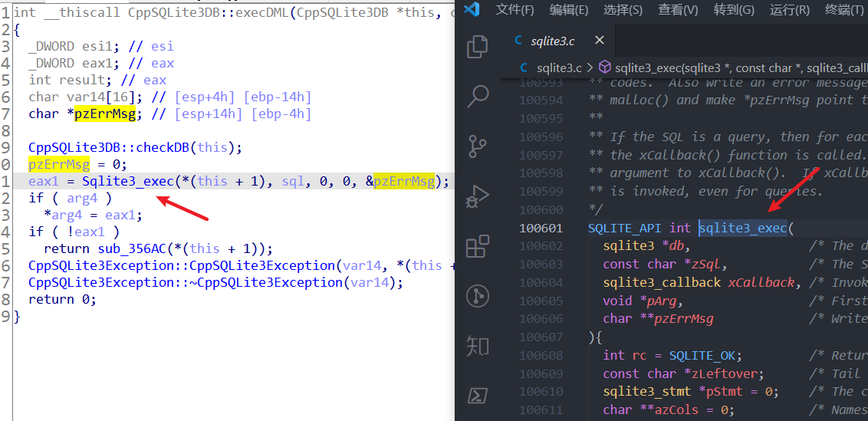Click 'sqlite3_stmt *pStmt = 0;' line in VS Code

(691, 392)
